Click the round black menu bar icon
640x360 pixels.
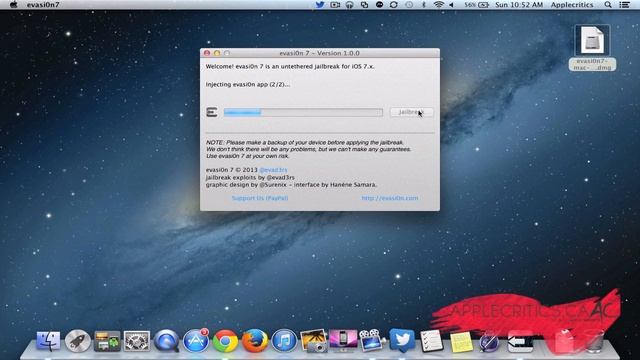pos(379,4)
